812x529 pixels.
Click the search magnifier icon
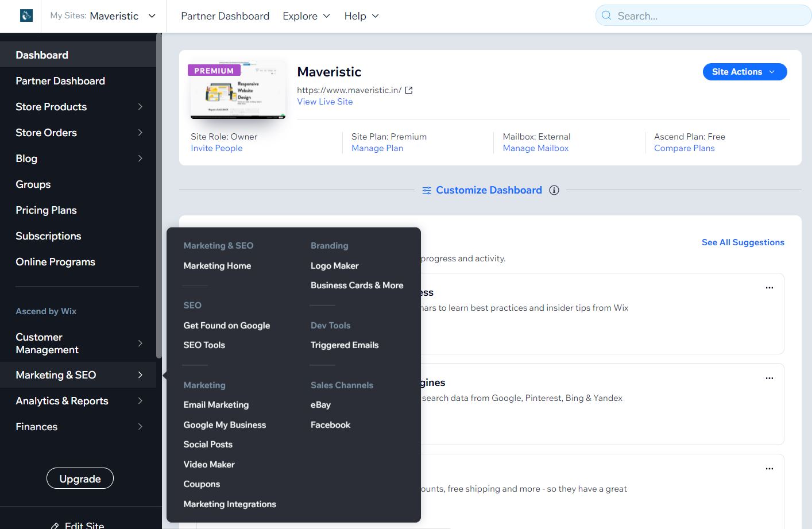point(606,16)
